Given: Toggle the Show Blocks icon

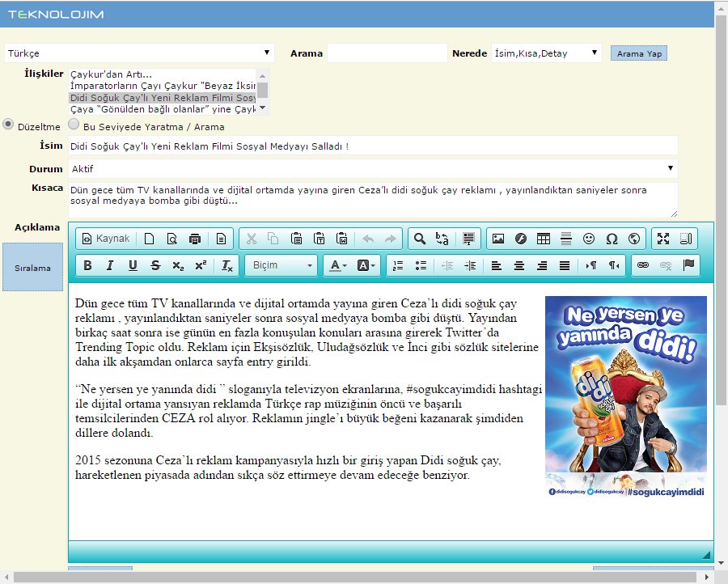Looking at the screenshot, I should tap(686, 239).
